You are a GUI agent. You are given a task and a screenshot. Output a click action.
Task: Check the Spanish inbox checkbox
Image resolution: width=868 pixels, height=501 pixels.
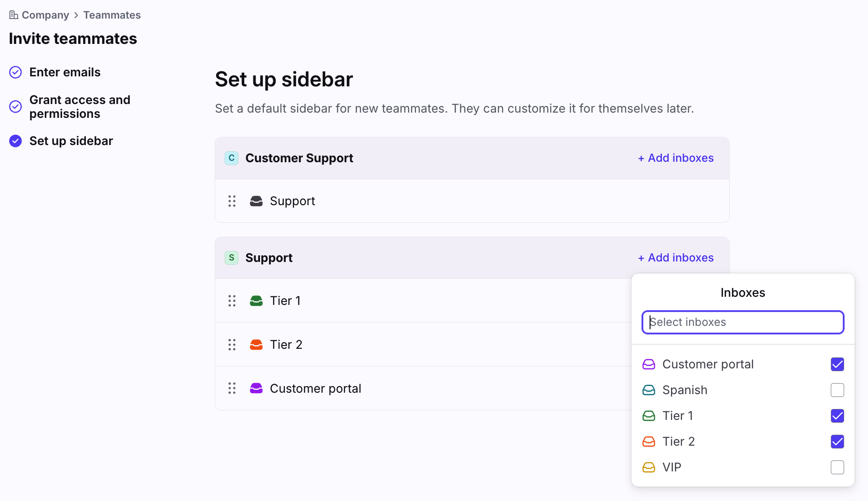tap(837, 390)
